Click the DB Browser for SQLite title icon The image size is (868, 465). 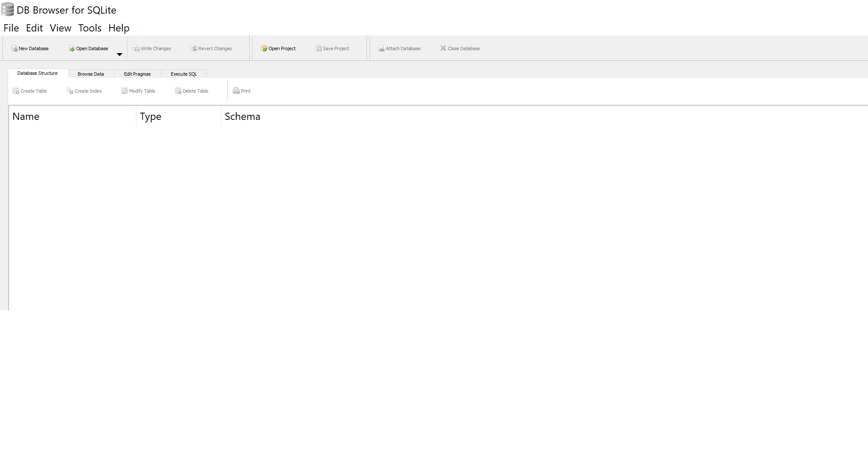pos(8,10)
